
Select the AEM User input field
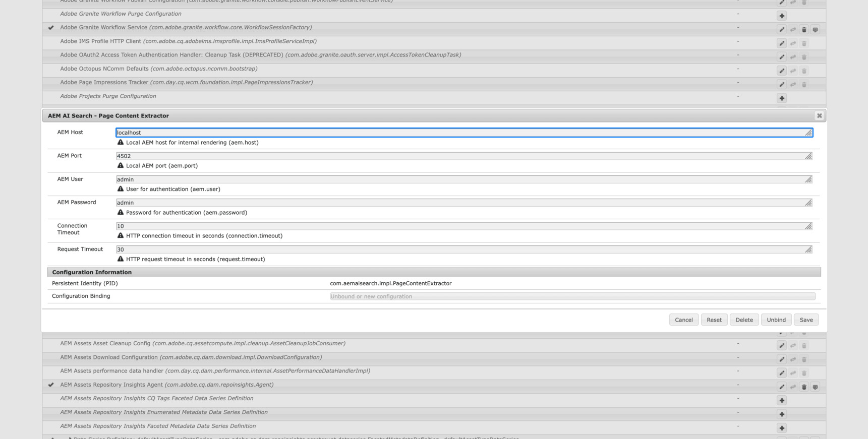pos(464,179)
